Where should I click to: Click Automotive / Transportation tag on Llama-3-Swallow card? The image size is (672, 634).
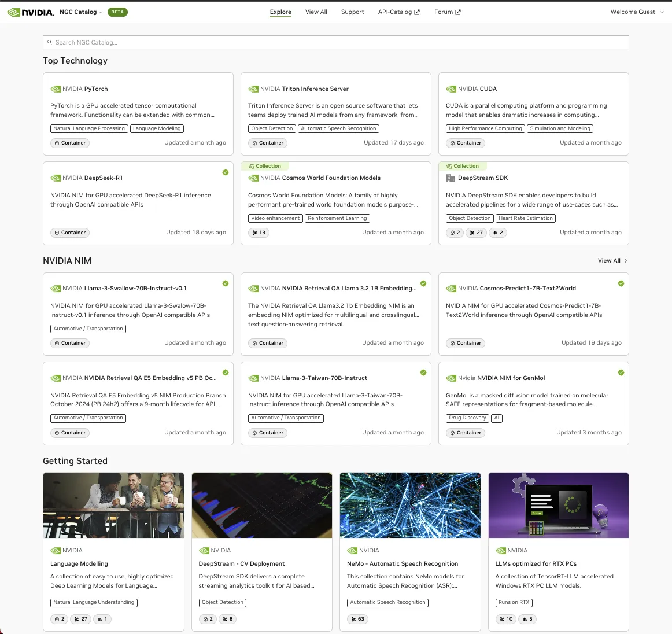tap(88, 329)
